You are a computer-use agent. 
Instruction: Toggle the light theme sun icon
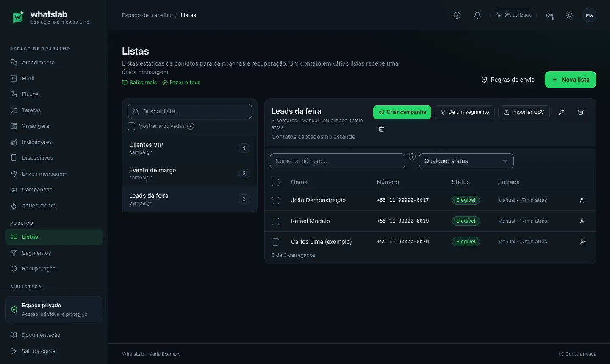coord(570,15)
